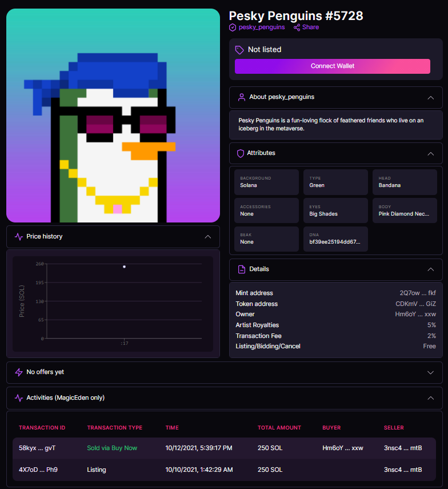
Task: Expand the No offers yet section
Action: (430, 373)
